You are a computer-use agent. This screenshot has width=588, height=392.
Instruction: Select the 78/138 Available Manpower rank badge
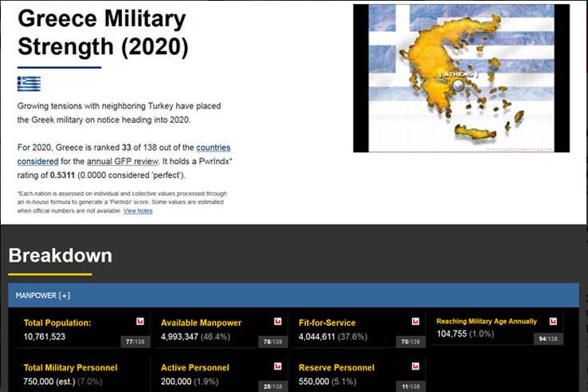coord(272,342)
